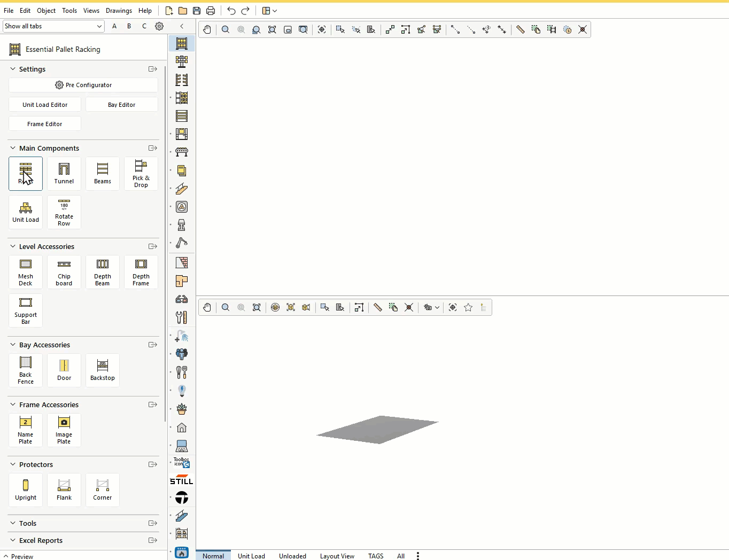Select the Depth Frame accessory
Image resolution: width=729 pixels, height=560 pixels.
click(141, 271)
